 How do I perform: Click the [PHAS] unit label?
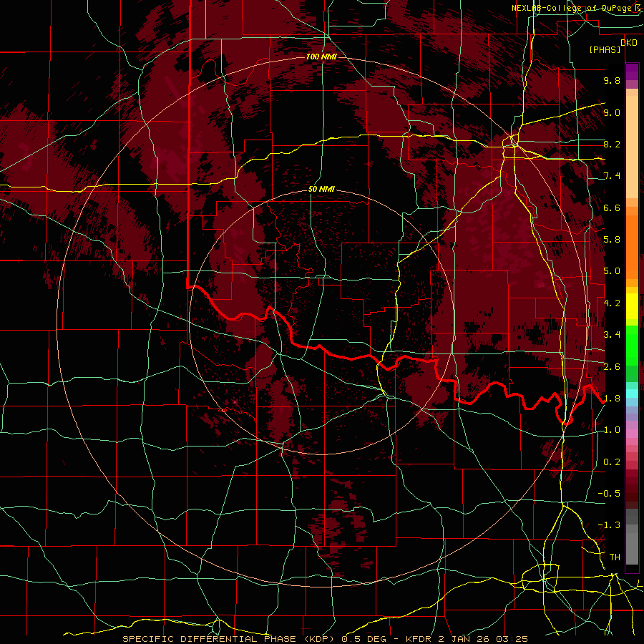point(605,50)
